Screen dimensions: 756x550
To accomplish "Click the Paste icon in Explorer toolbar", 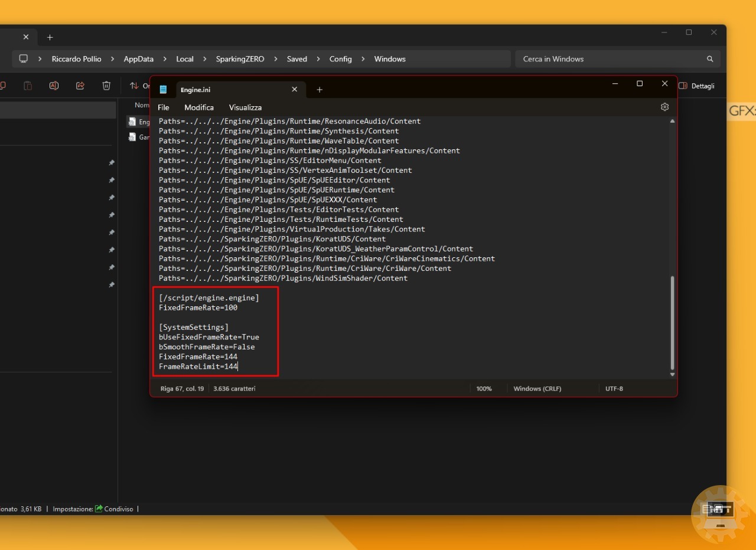I will tap(28, 86).
